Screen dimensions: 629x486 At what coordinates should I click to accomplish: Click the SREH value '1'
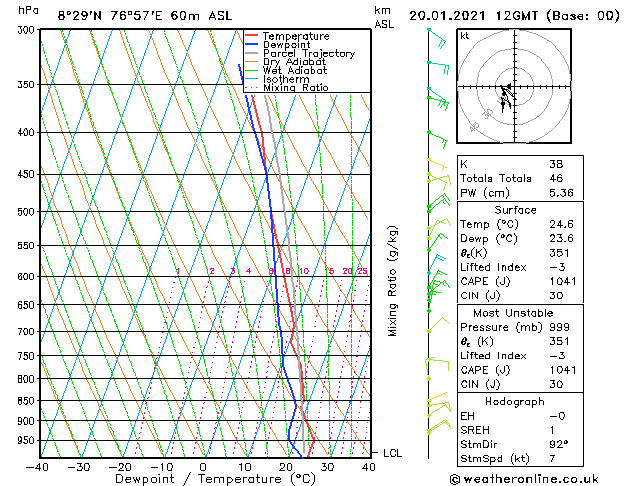552,430
